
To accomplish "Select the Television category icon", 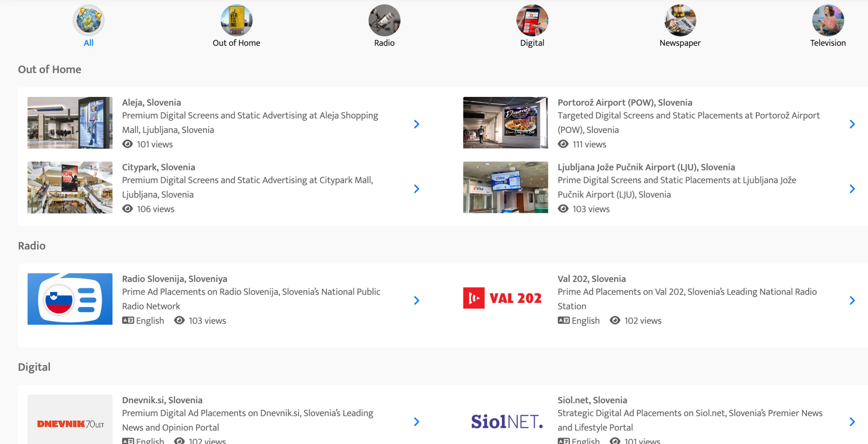I will [x=828, y=20].
